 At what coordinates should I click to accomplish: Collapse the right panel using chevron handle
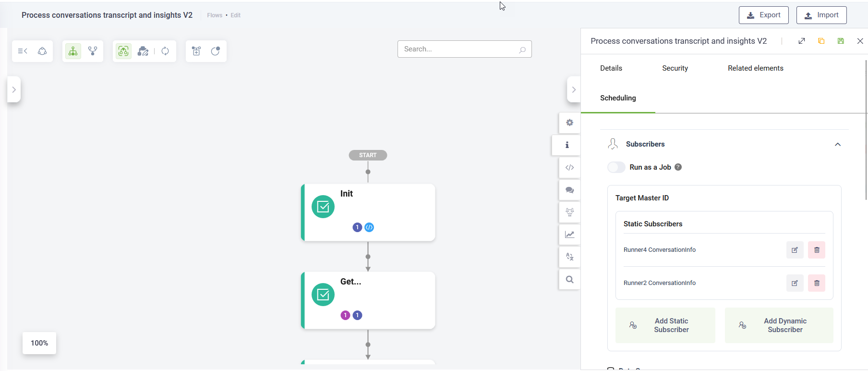tap(574, 89)
